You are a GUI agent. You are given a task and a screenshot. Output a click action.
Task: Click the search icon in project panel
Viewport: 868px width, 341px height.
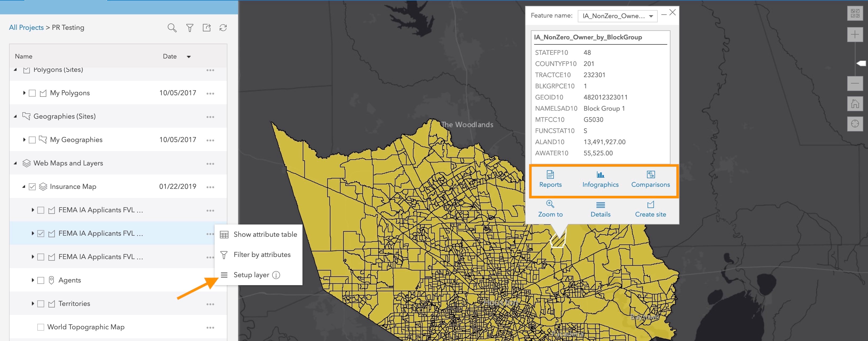click(x=172, y=27)
